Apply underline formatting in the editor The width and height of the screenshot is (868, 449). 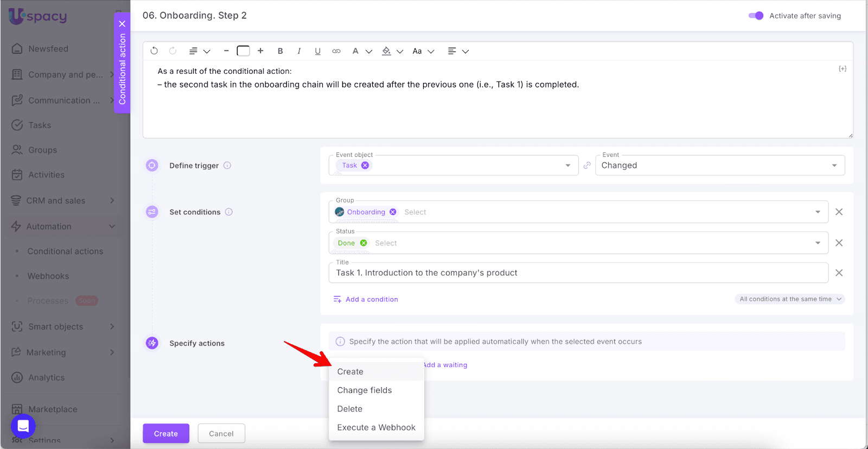(x=317, y=51)
